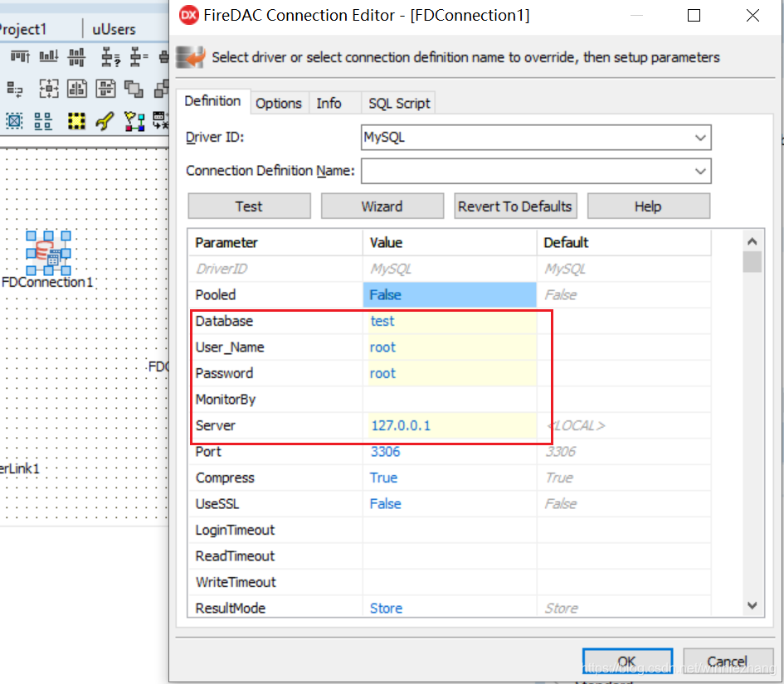Click the ReadTimeout value cell
The image size is (784, 684).
450,556
